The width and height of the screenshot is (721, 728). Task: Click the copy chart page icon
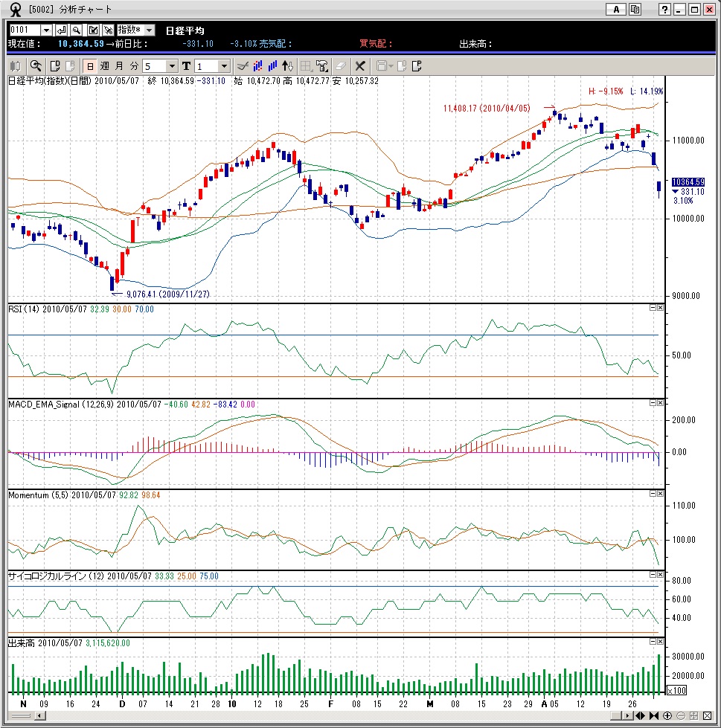[55, 66]
